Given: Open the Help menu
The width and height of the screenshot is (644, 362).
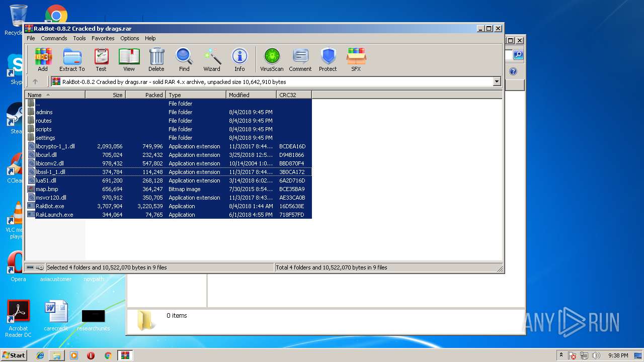Looking at the screenshot, I should pos(150,38).
